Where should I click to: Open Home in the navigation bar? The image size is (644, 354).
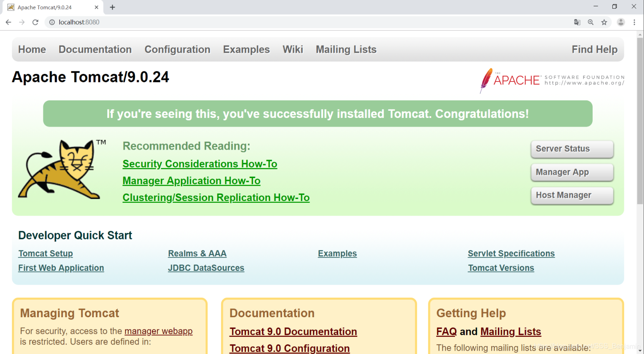click(32, 49)
